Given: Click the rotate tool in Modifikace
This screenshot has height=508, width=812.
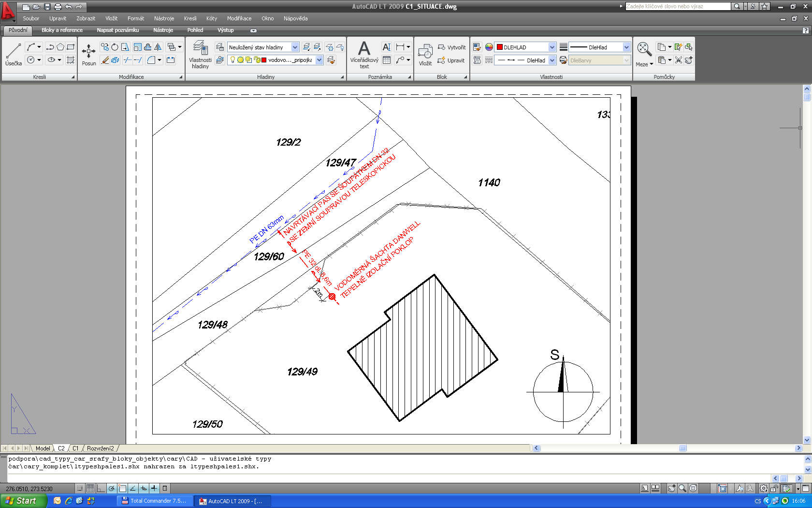Looking at the screenshot, I should coord(115,47).
